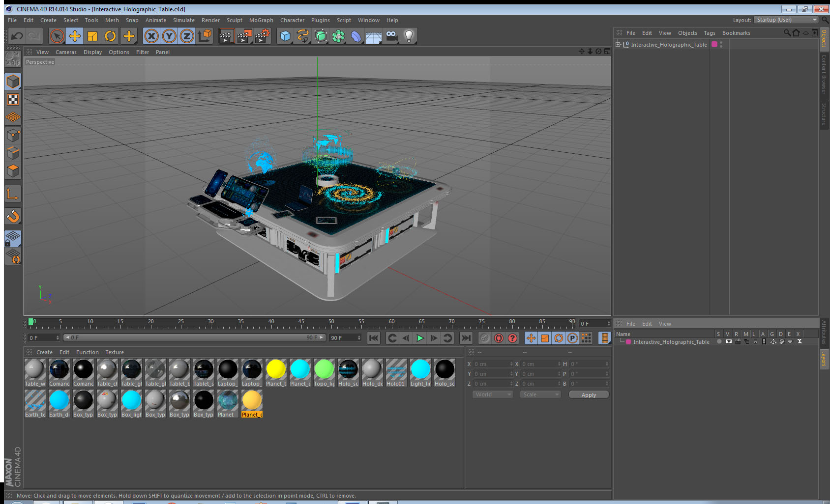Select the Live Selection tool
Viewport: 830px width, 504px height.
point(57,36)
